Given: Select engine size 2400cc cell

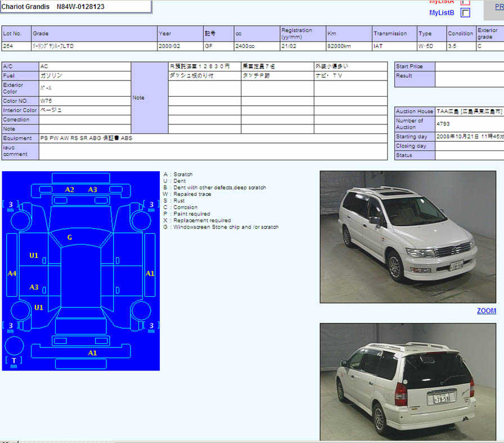Looking at the screenshot, I should pyautogui.click(x=257, y=46).
